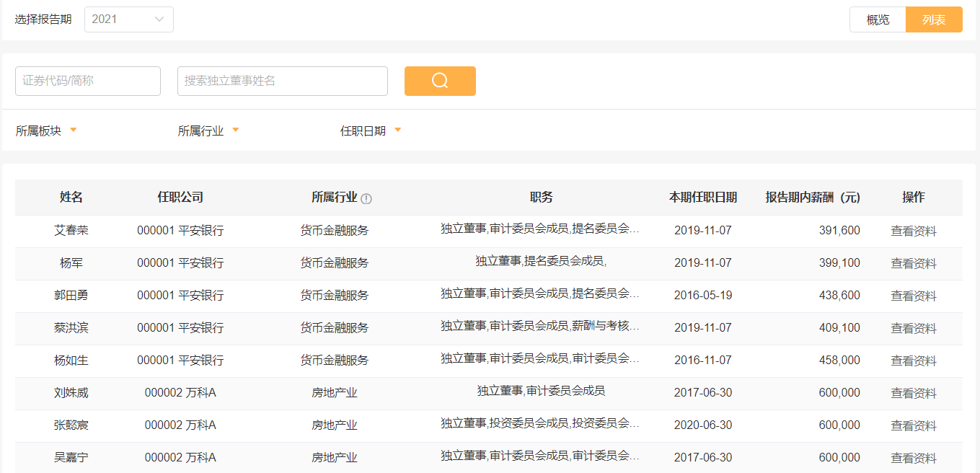Screen dimensions: 980x473
Task: Select the 列表 view tab
Action: [x=934, y=19]
